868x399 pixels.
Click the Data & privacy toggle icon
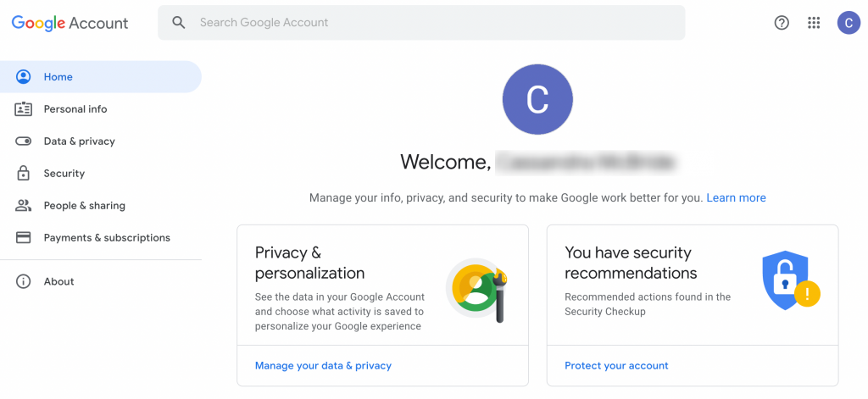coord(24,141)
